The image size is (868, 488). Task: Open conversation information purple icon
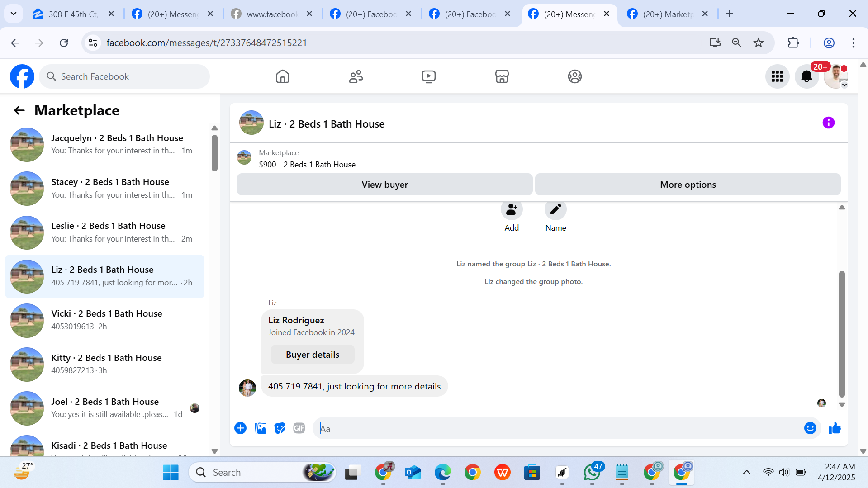coord(829,123)
